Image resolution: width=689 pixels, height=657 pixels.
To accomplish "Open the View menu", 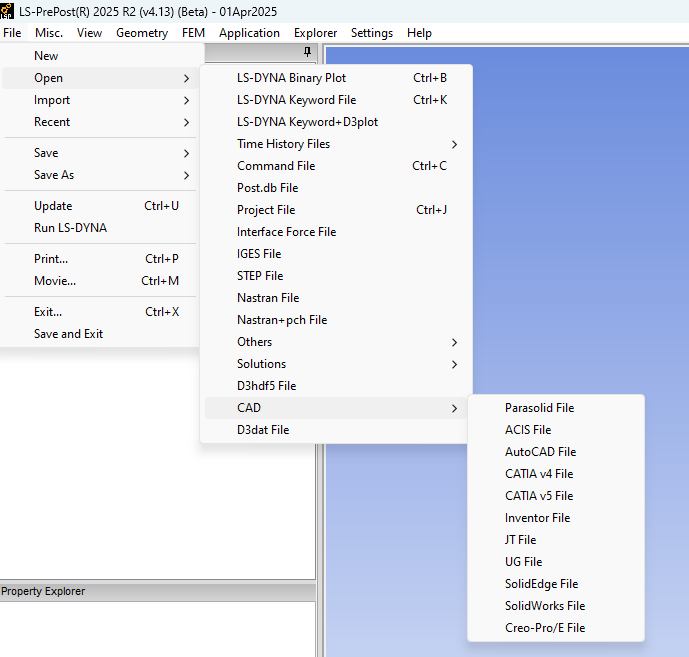I will pyautogui.click(x=89, y=33).
